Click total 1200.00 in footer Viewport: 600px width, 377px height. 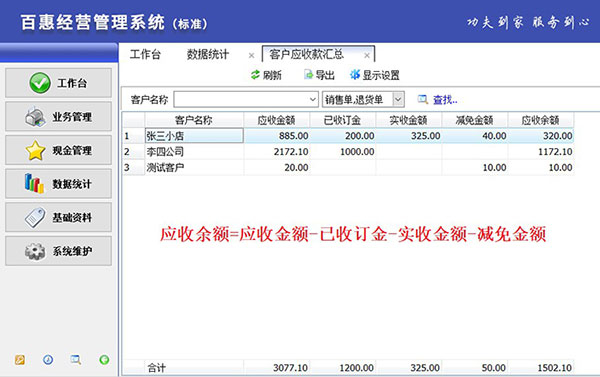click(x=356, y=368)
